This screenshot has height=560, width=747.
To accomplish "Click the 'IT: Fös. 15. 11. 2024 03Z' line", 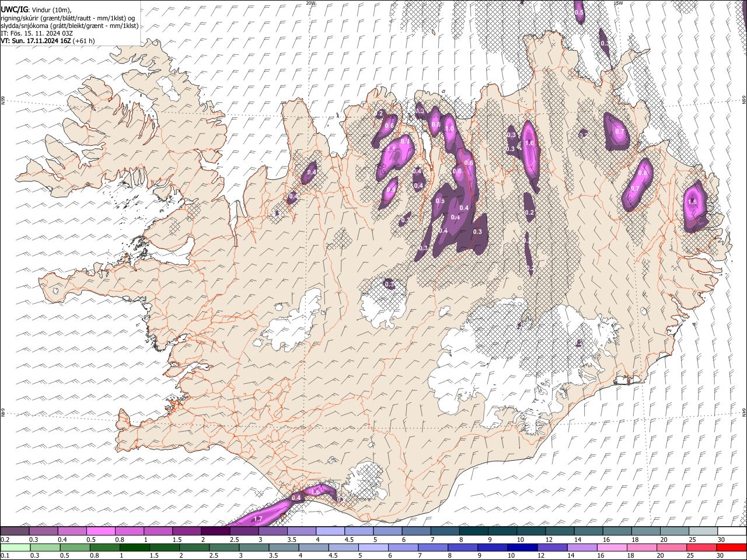I will pyautogui.click(x=37, y=33).
